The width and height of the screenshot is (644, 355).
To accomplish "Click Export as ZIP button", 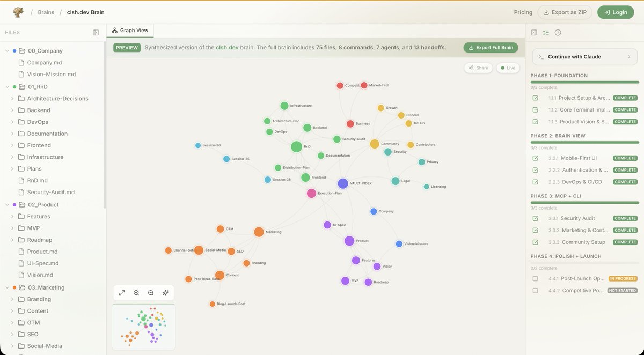I will (x=565, y=12).
